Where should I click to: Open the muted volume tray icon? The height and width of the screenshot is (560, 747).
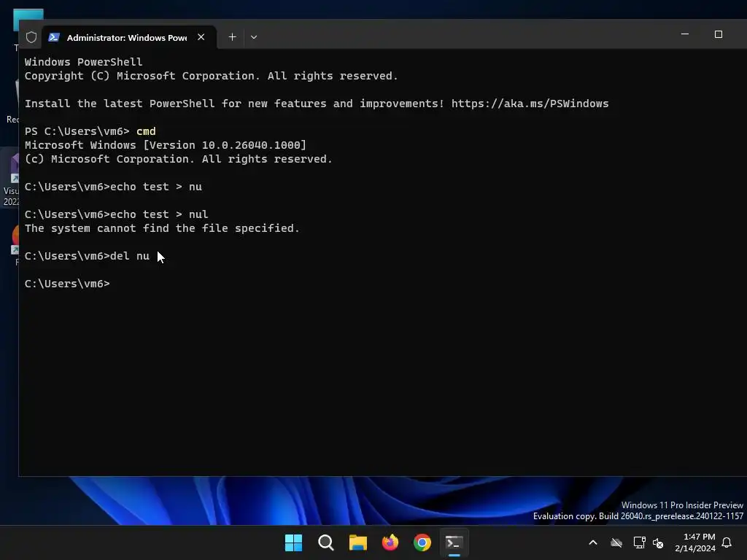pos(658,542)
